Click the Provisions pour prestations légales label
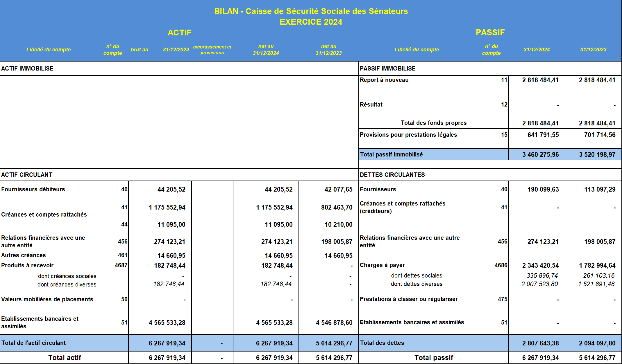Screen dimensions: 622x364 tap(408, 135)
